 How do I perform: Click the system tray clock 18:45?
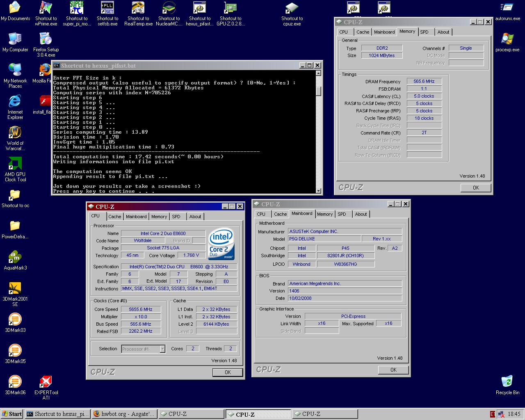point(514,414)
